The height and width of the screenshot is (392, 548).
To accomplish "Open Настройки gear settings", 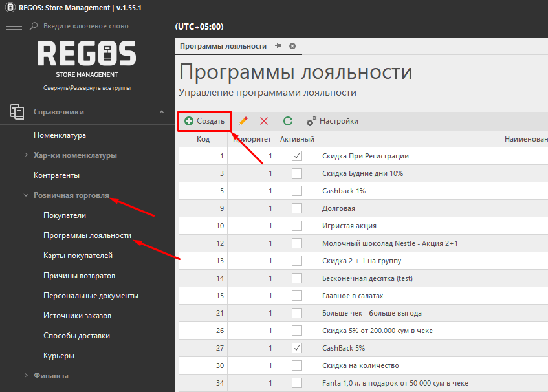I will pos(332,121).
